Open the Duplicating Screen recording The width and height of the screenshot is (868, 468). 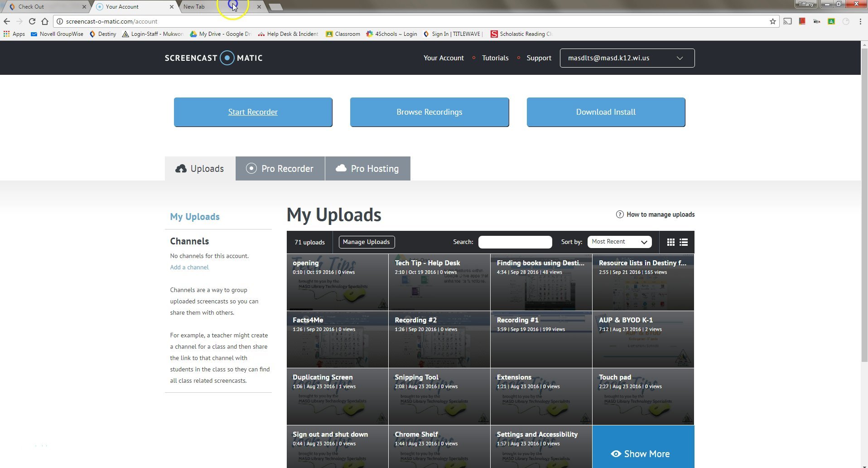[338, 397]
